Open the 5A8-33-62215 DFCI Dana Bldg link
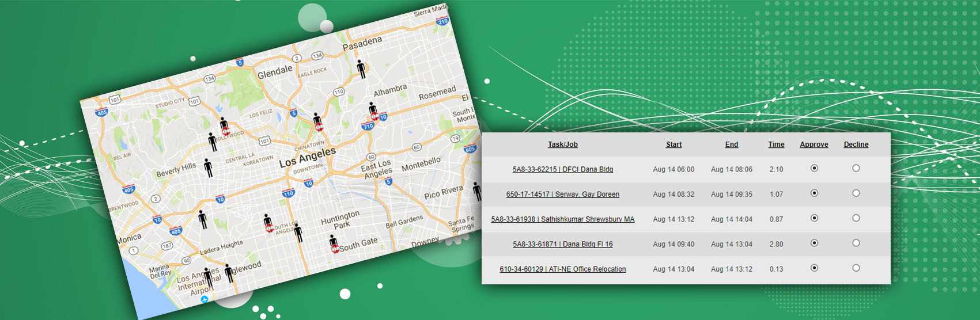 562,169
